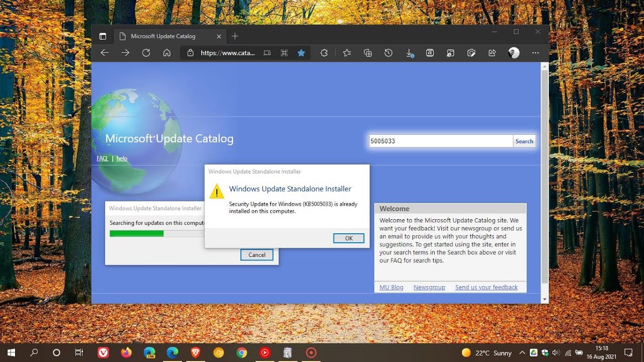Click the scrollbar down arrow
The width and height of the screenshot is (644, 362).
(x=544, y=299)
